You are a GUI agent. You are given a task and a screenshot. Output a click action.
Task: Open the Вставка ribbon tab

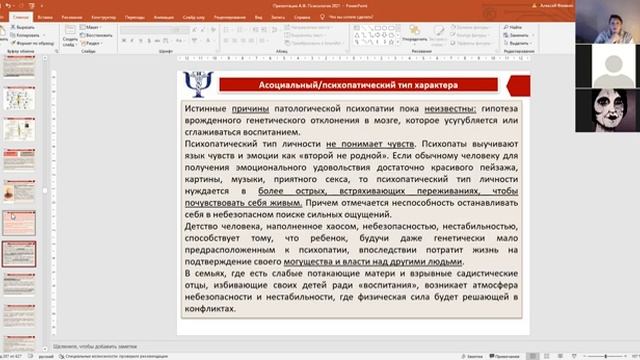(45, 17)
